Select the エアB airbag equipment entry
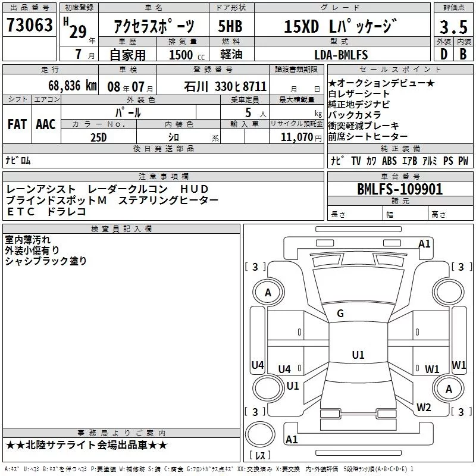This screenshot has height=476, width=476. 409,161
